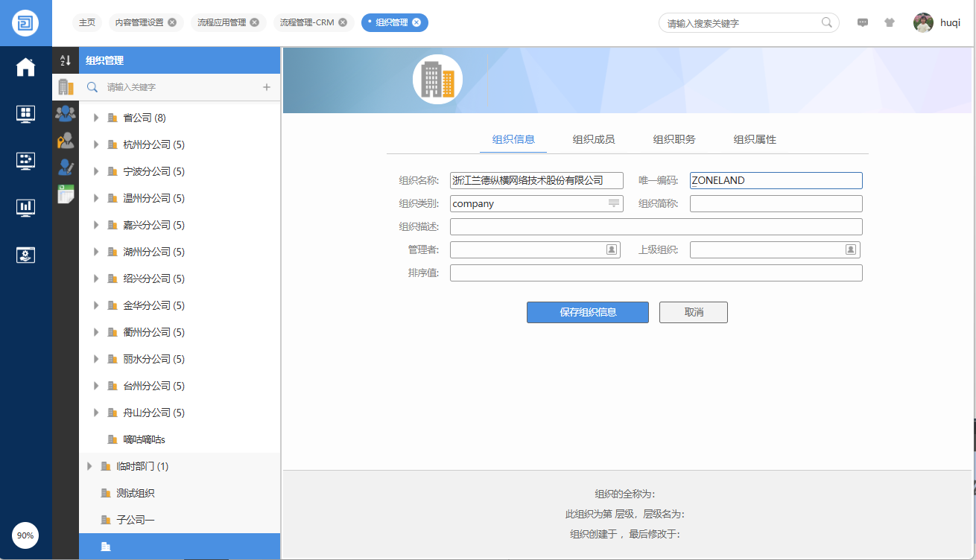Click the person-with-pencil icon in sidebar
Image resolution: width=976 pixels, height=560 pixels.
point(66,167)
